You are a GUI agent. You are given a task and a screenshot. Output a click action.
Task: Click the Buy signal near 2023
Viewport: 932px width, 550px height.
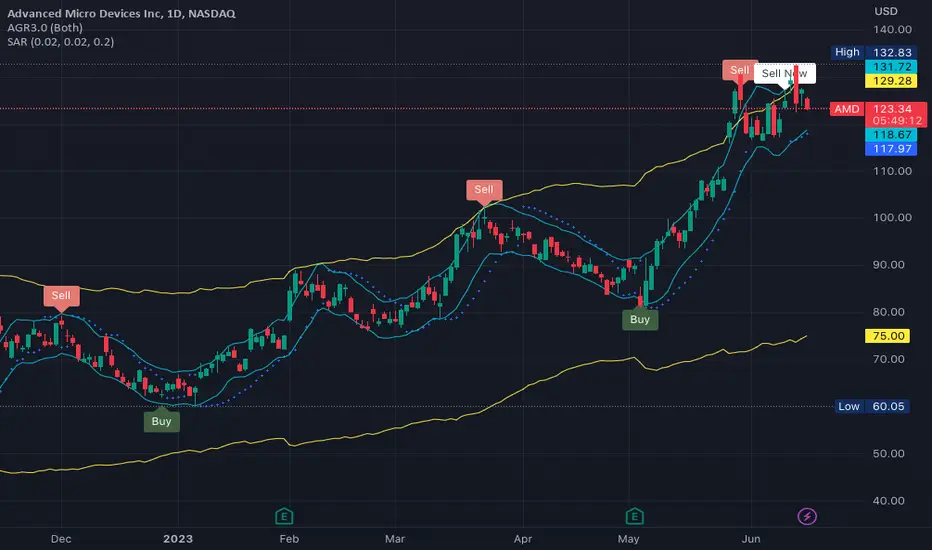point(162,422)
